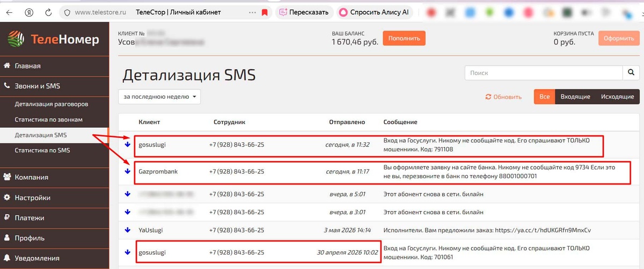The height and width of the screenshot is (269, 644).
Task: Click the balance amount 1 670,46 руб.
Action: tap(355, 41)
